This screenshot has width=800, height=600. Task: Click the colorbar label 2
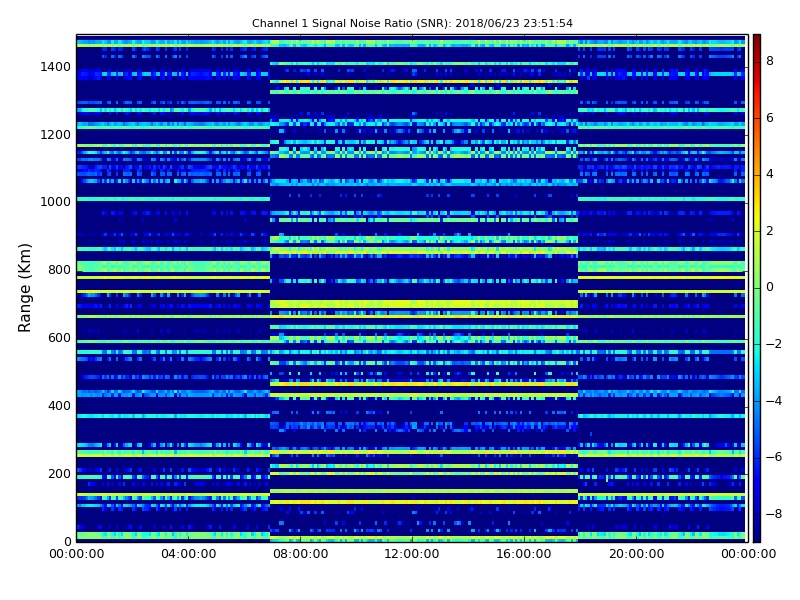coord(770,231)
